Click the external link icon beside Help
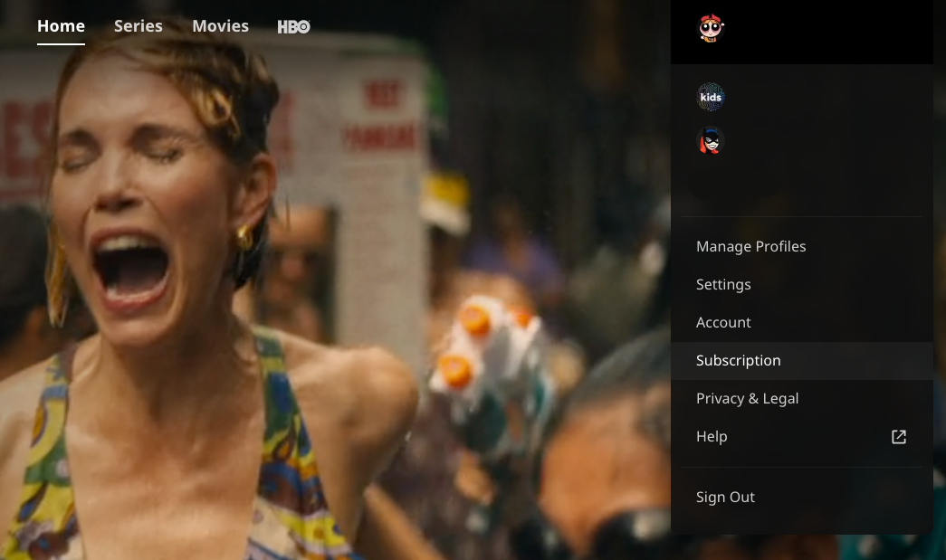The width and height of the screenshot is (946, 560). coord(898,437)
